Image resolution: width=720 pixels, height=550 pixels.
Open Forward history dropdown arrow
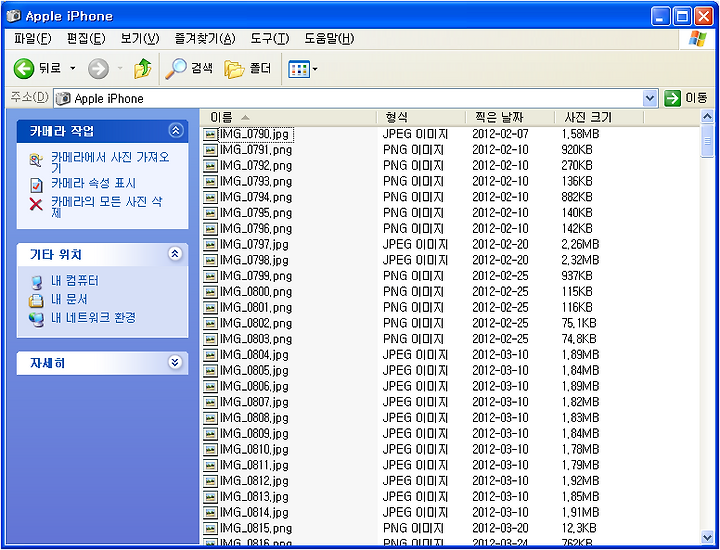pyautogui.click(x=120, y=69)
